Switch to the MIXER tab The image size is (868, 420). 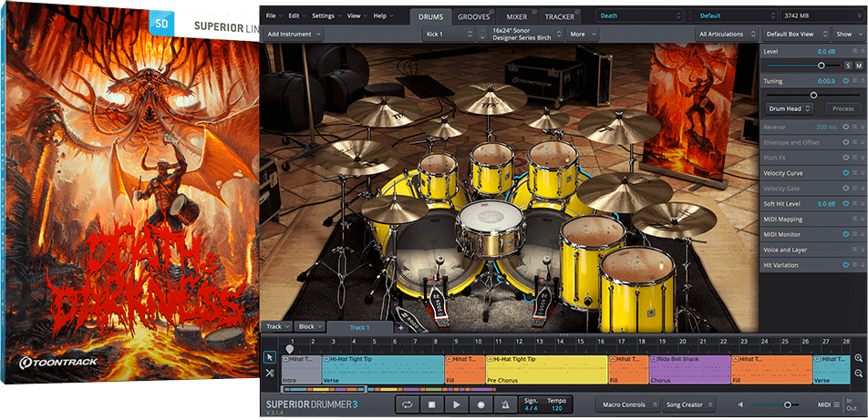pyautogui.click(x=516, y=16)
